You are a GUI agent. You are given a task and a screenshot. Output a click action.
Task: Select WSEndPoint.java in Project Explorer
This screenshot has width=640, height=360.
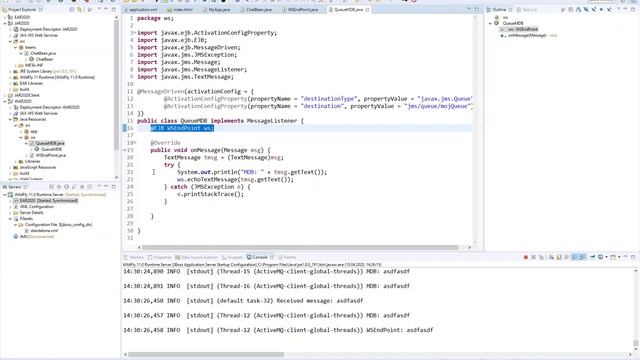tap(51, 155)
